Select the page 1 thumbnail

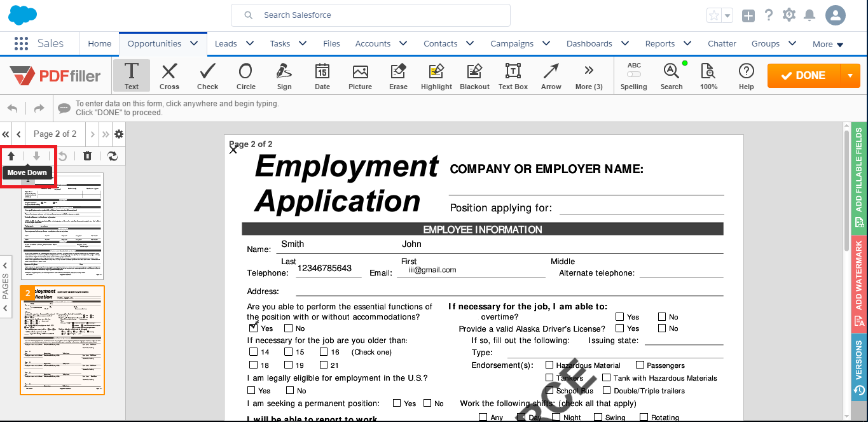point(62,226)
